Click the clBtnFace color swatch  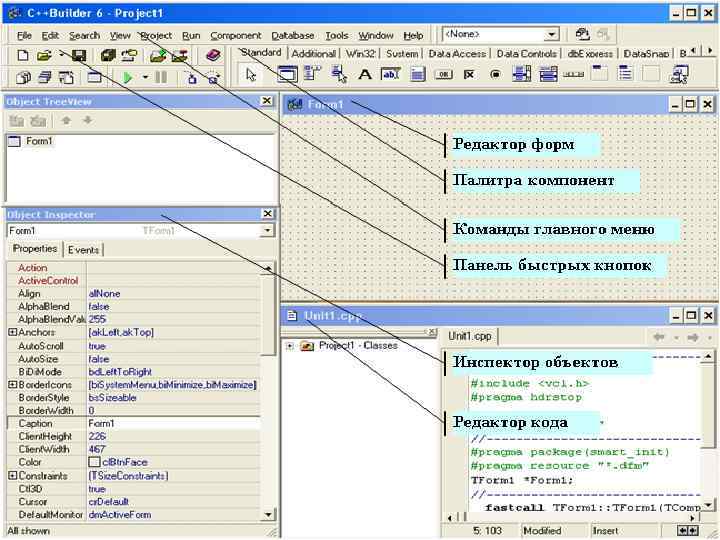point(94,462)
